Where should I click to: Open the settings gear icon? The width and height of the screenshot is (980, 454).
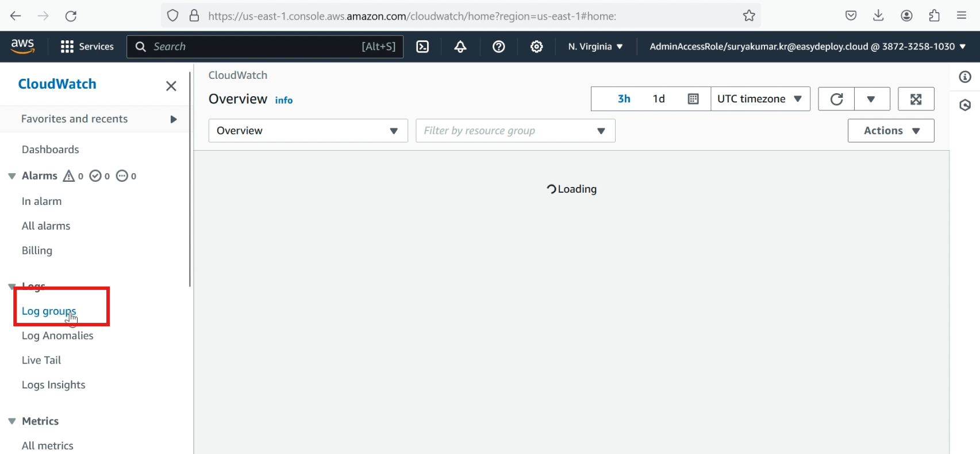(x=537, y=47)
